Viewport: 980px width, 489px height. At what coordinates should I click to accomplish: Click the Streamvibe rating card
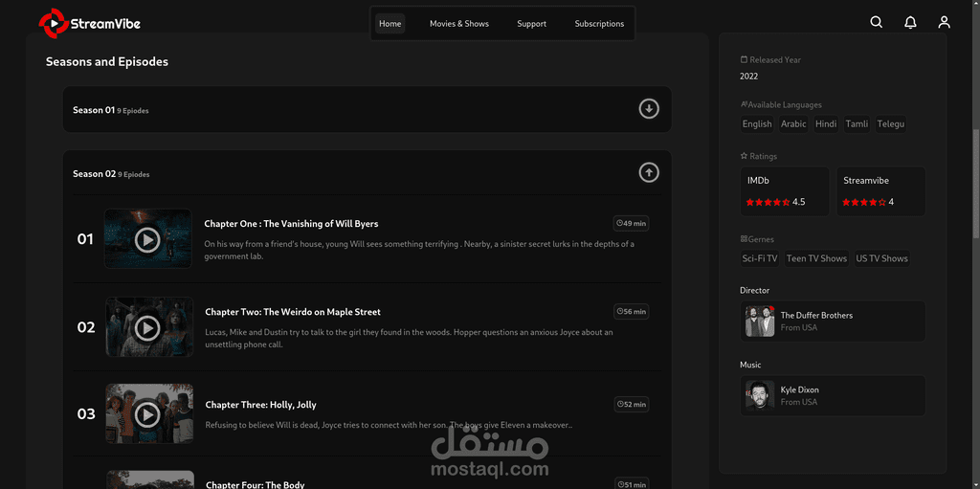(x=880, y=191)
